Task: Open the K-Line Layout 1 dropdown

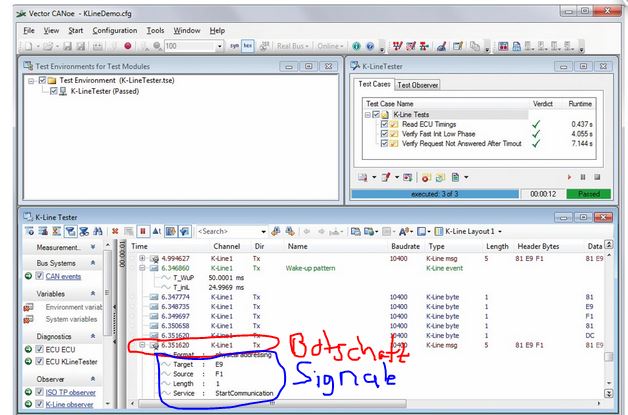Action: point(500,232)
